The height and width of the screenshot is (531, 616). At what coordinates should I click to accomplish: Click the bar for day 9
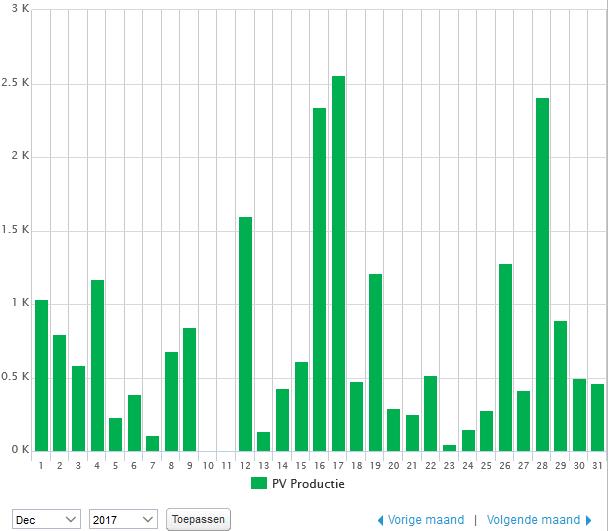(x=189, y=389)
